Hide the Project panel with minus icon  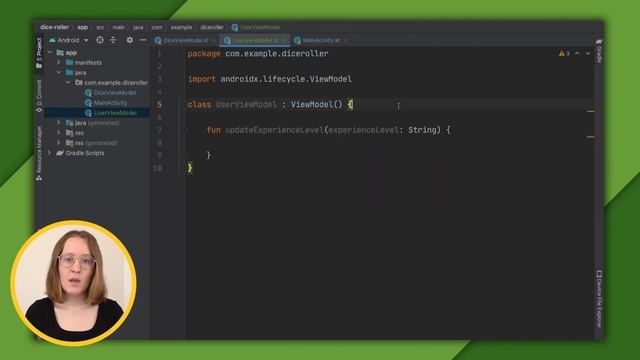coord(142,40)
